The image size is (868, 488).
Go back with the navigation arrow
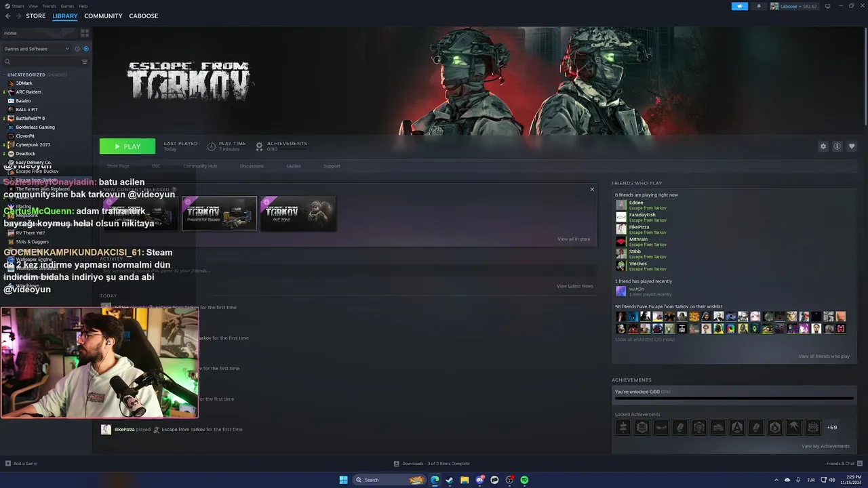pyautogui.click(x=8, y=16)
